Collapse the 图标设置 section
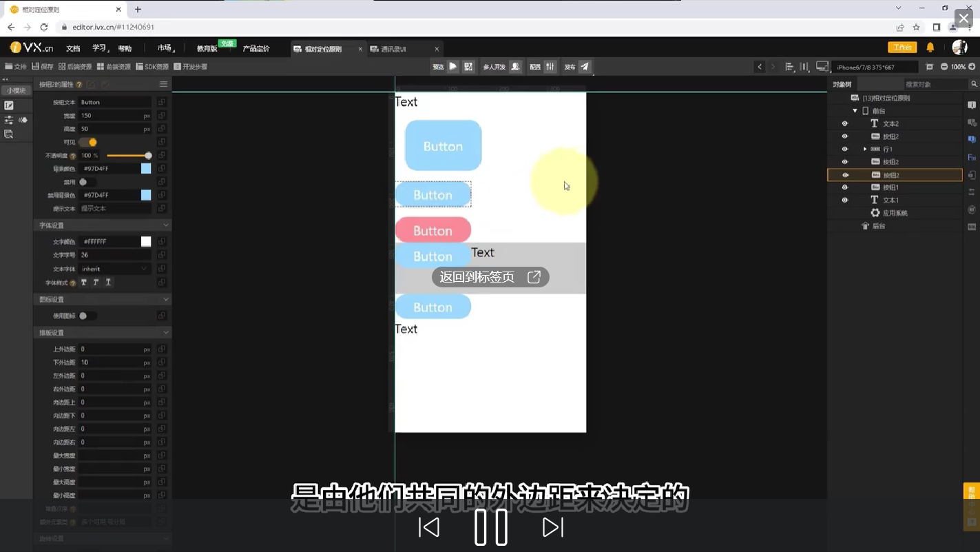Viewport: 980px width, 552px height. (x=166, y=299)
